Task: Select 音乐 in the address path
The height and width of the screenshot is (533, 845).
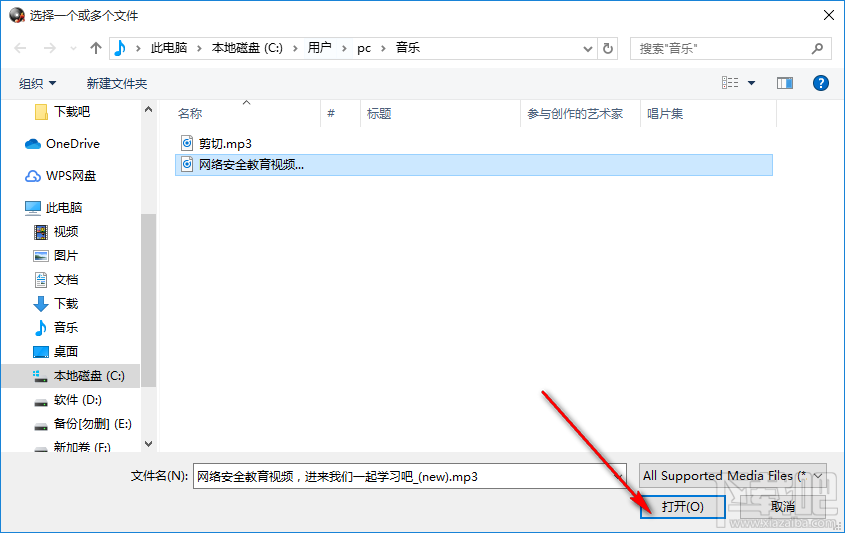Action: (408, 48)
